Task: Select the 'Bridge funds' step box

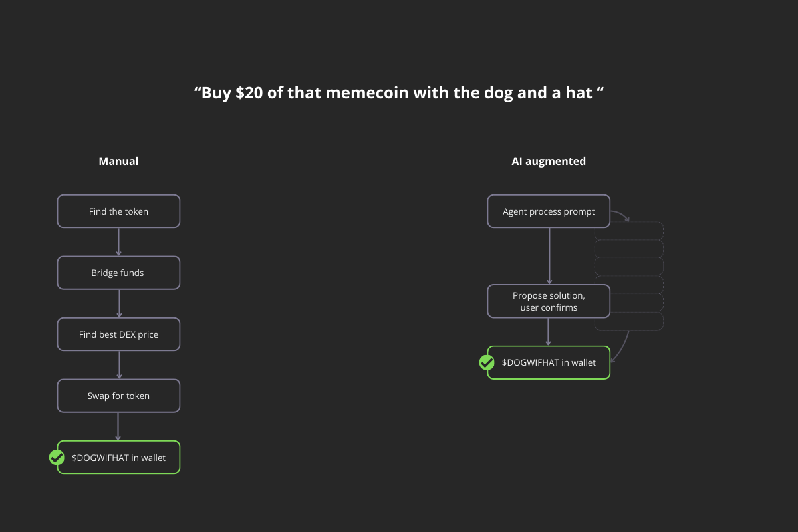Action: (118, 273)
